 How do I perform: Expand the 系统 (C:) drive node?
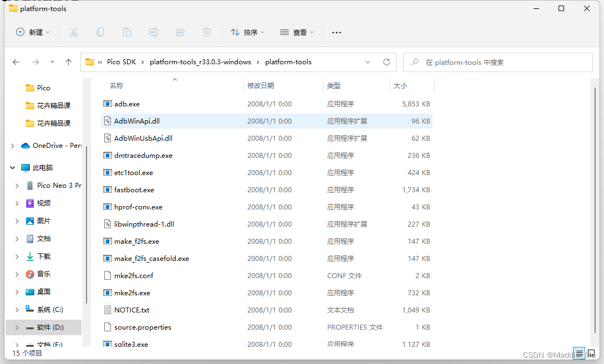pos(17,310)
